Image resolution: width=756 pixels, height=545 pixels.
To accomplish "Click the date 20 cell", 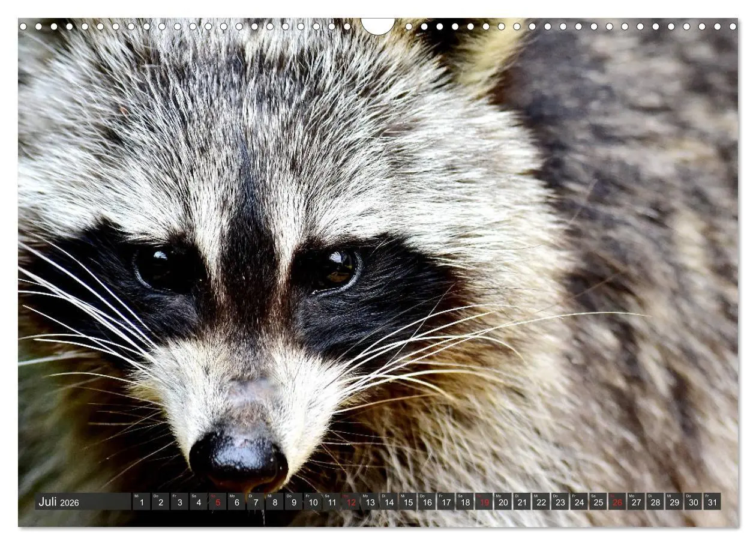I will pyautogui.click(x=503, y=503).
